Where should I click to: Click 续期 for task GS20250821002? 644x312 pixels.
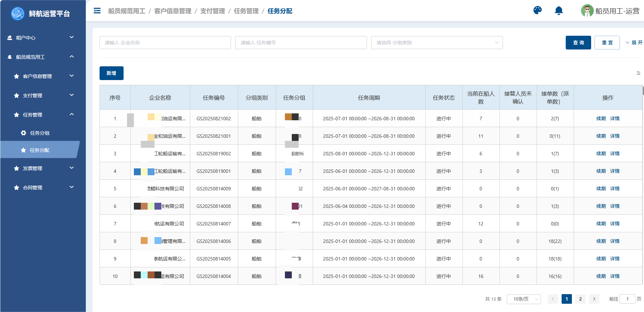click(x=601, y=119)
